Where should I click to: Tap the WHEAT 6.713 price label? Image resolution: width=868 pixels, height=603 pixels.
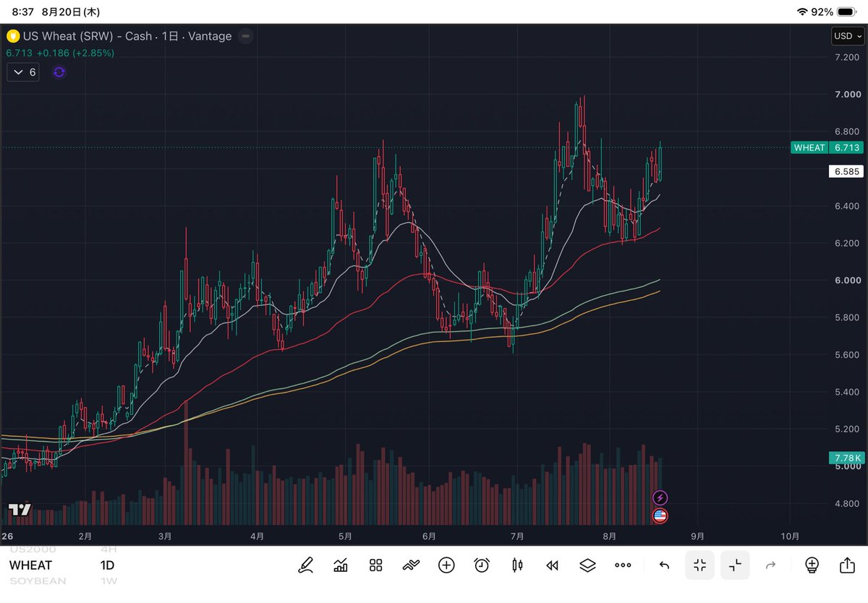click(827, 147)
